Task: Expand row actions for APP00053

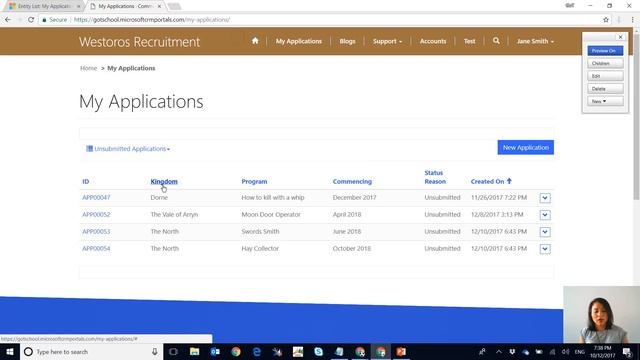Action: (545, 232)
